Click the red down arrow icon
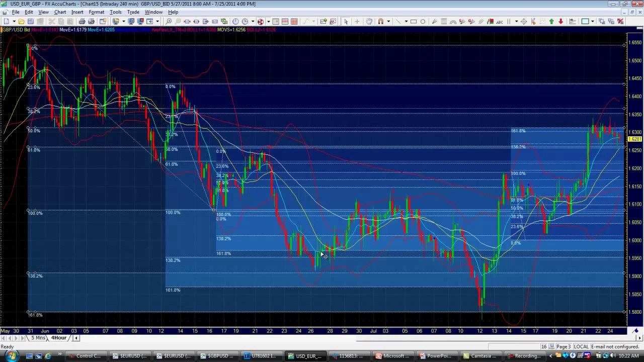The image size is (644, 362). click(560, 21)
